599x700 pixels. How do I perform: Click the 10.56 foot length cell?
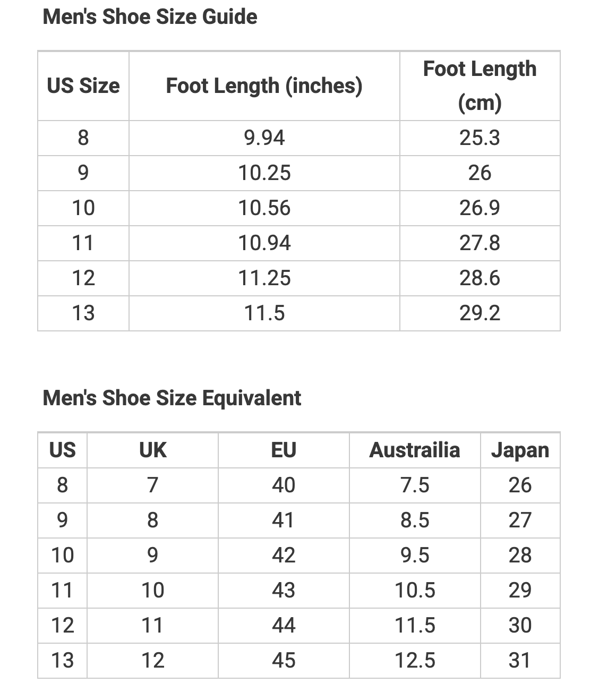264,208
